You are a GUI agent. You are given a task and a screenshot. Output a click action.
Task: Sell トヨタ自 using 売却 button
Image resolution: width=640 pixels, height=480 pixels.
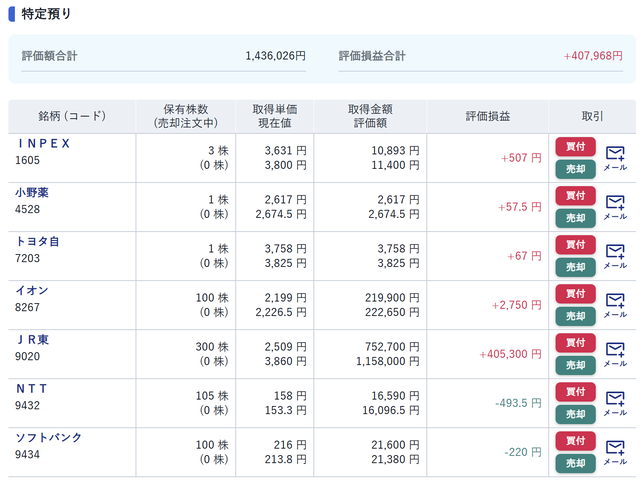click(x=575, y=267)
